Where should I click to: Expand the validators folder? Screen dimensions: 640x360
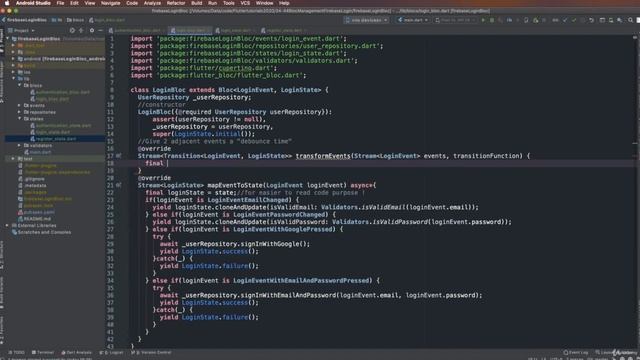tap(19, 145)
